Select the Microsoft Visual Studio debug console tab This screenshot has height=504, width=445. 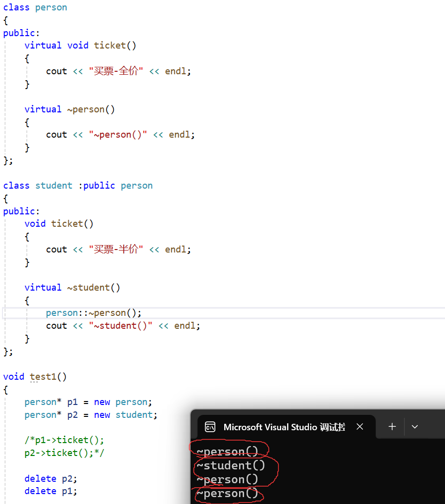point(286,427)
